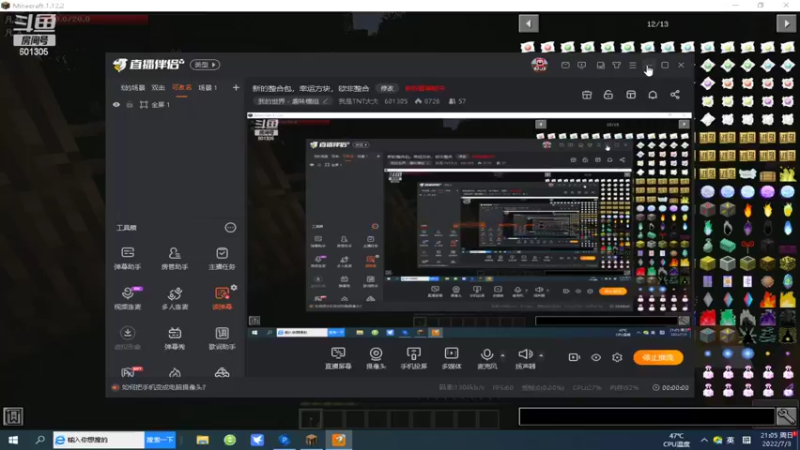This screenshot has width=800, height=450.
Task: Click the speaker icon
Action: pyautogui.click(x=526, y=354)
